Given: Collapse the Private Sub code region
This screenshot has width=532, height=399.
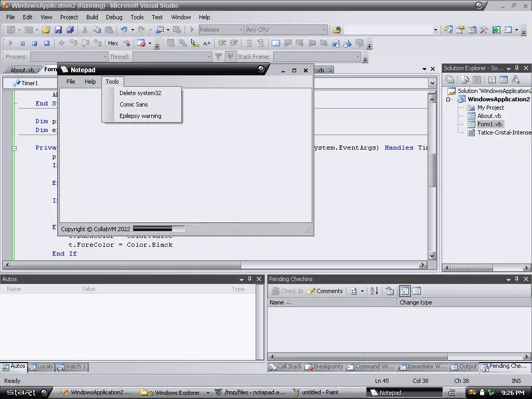Looking at the screenshot, I should point(14,148).
